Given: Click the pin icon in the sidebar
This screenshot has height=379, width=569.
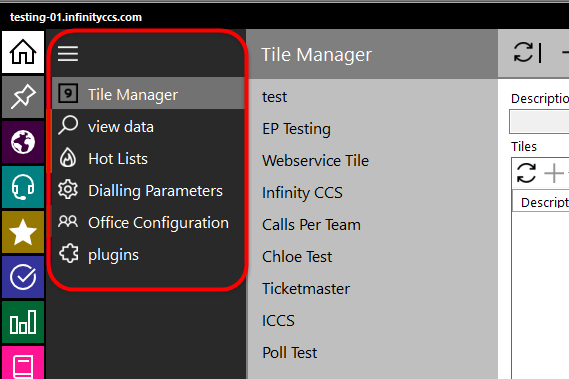Looking at the screenshot, I should tap(23, 97).
